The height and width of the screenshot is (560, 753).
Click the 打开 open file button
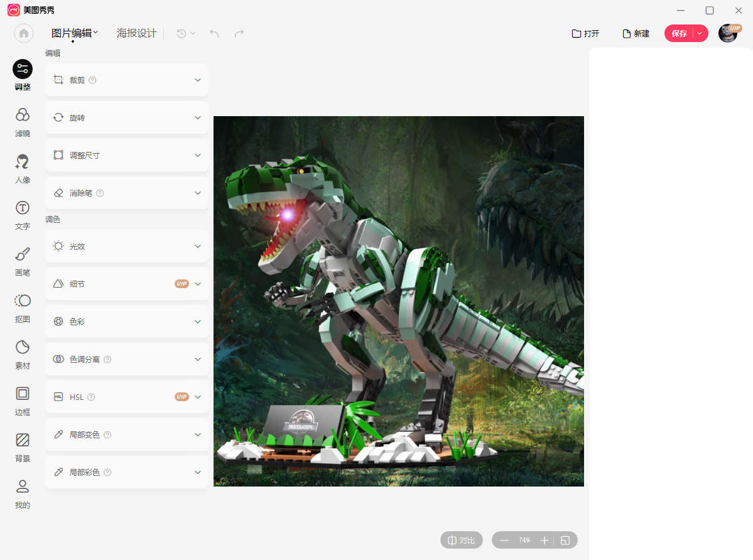pyautogui.click(x=585, y=34)
